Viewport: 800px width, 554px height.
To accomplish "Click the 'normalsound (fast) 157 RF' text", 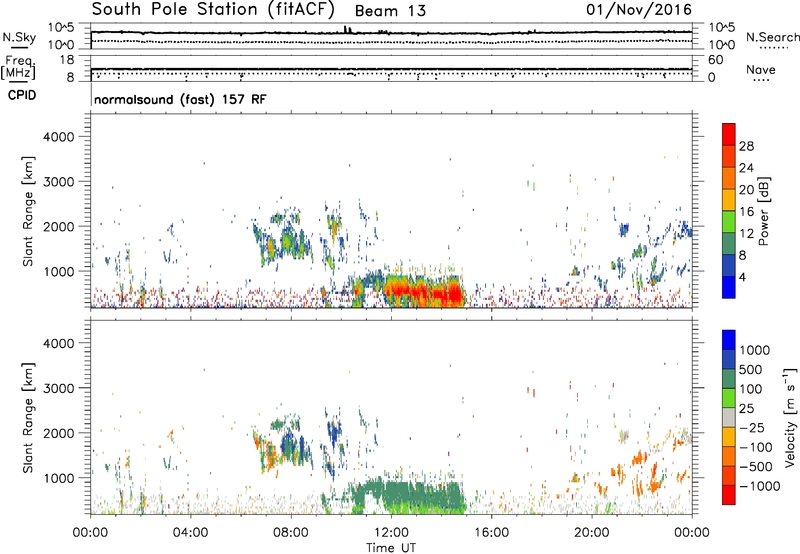I will pyautogui.click(x=180, y=99).
